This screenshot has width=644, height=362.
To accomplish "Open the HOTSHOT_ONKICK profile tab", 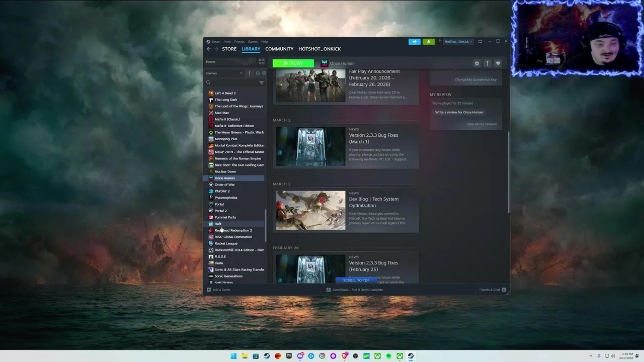I will click(319, 49).
